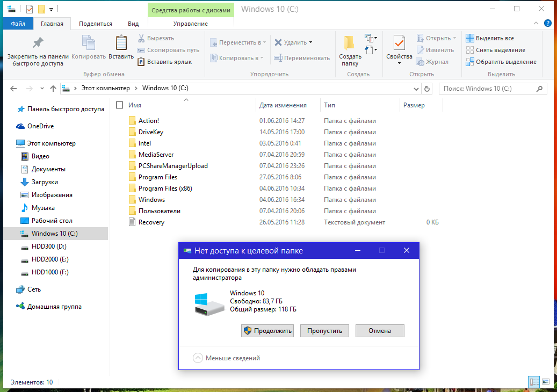The width and height of the screenshot is (557, 392).
Task: Collapse details via Fewer details chevron
Action: coord(198,358)
